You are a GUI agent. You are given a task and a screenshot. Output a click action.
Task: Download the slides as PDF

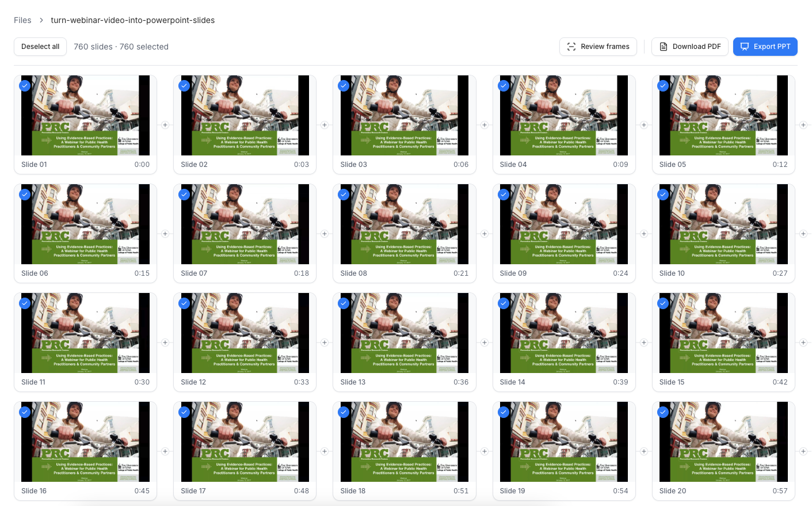pyautogui.click(x=690, y=47)
